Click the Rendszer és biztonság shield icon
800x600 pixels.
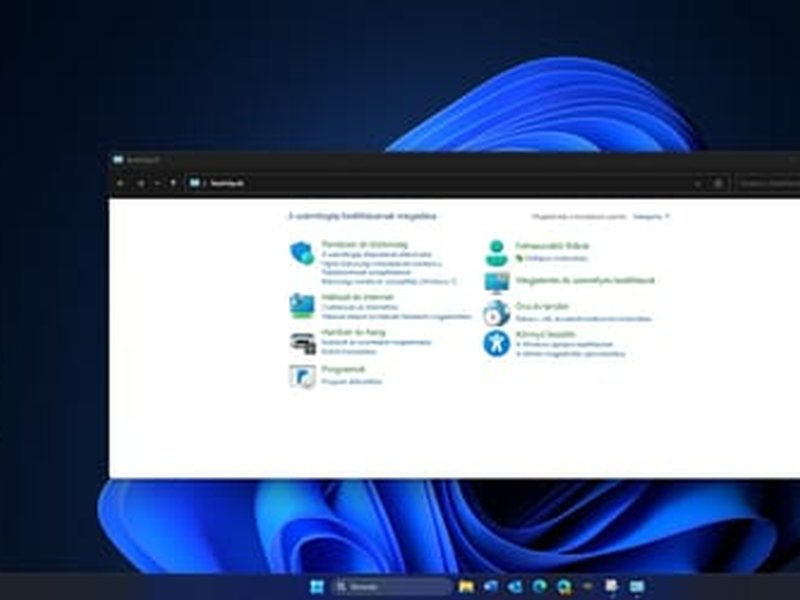302,253
